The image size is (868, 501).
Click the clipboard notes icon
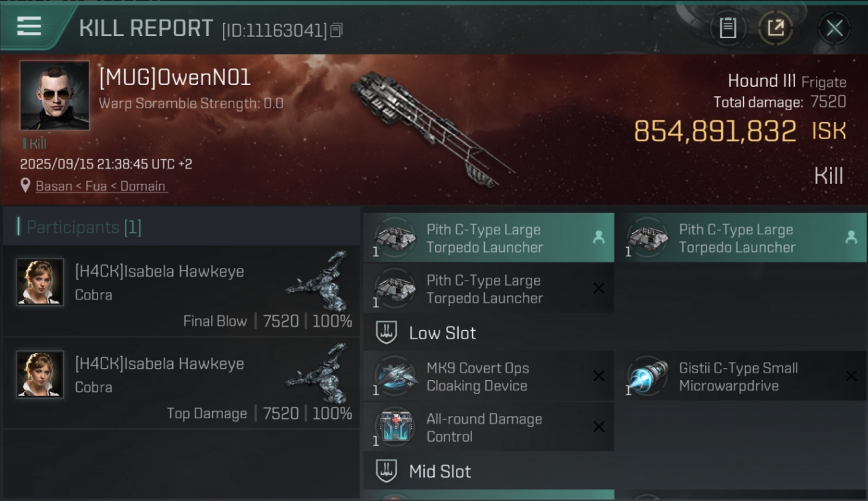pos(728,28)
